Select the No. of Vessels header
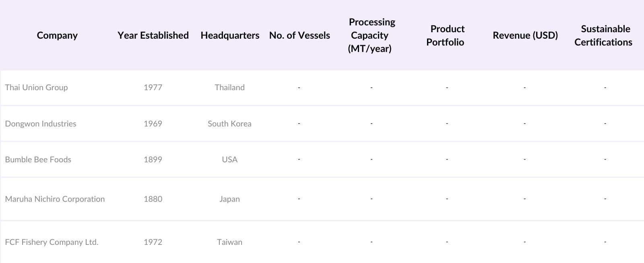Screen dimensions: 644x263 tap(299, 35)
